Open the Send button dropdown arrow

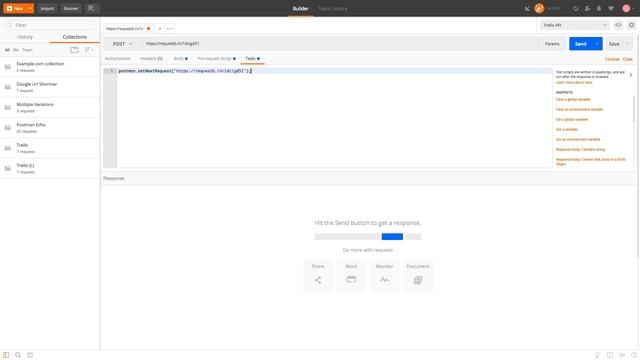tap(597, 44)
